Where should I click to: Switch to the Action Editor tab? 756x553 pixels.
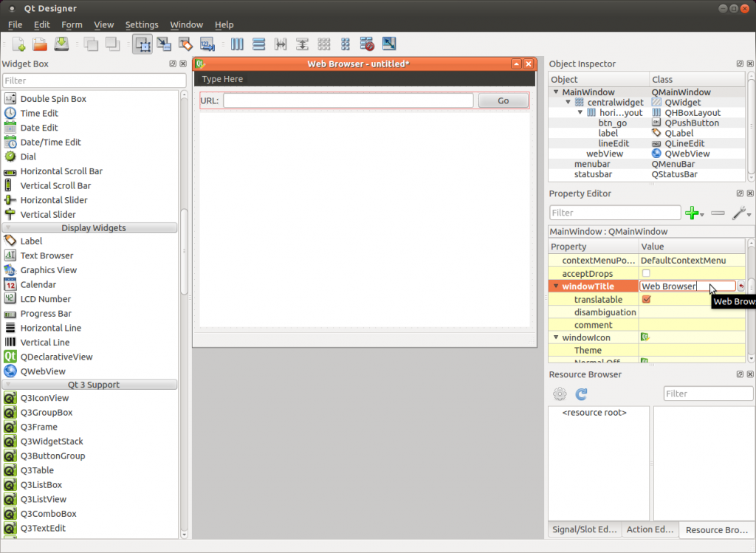649,529
